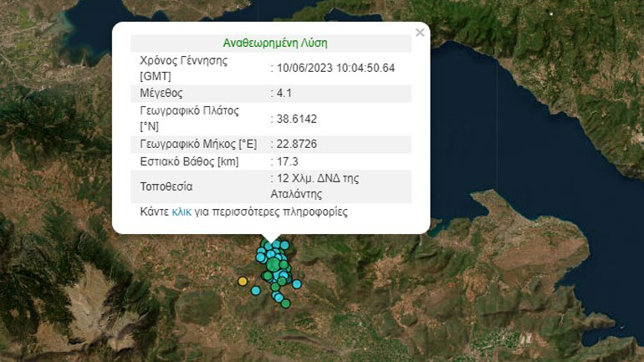
Task: Open the 'κλικ' link for more information
Action: click(x=181, y=212)
